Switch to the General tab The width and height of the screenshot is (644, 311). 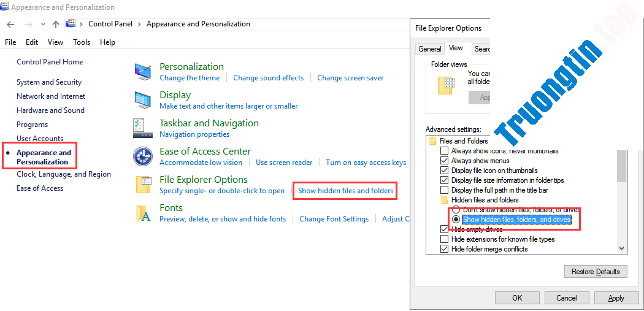coord(429,49)
